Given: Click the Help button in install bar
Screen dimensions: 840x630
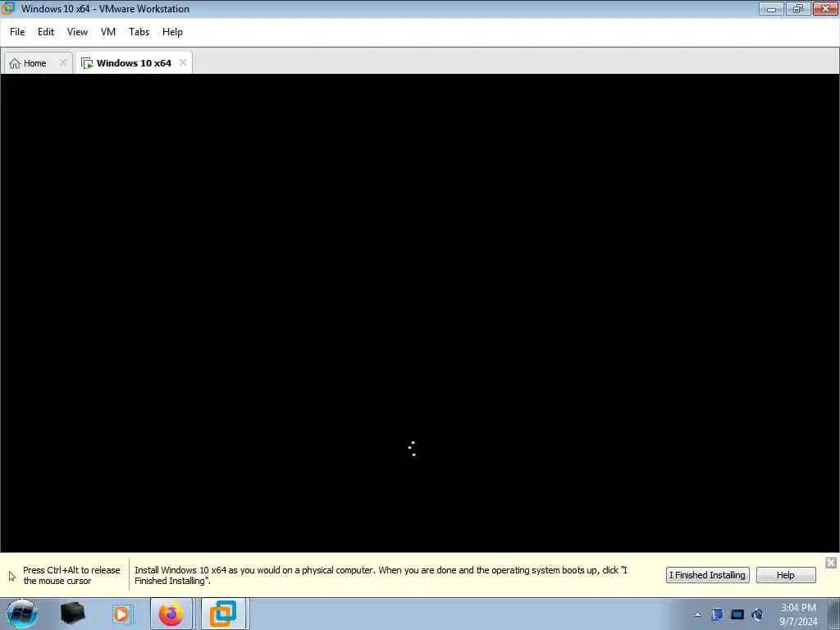Looking at the screenshot, I should pos(786,575).
